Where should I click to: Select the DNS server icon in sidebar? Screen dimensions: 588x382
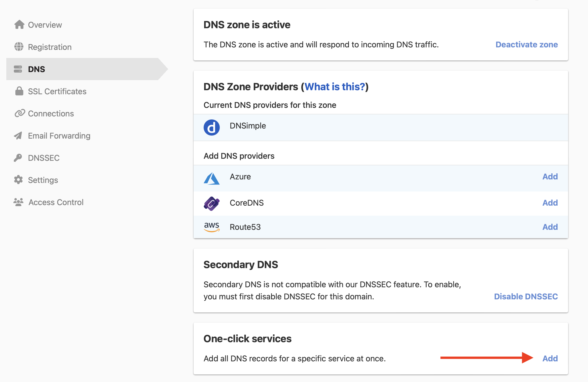point(19,69)
